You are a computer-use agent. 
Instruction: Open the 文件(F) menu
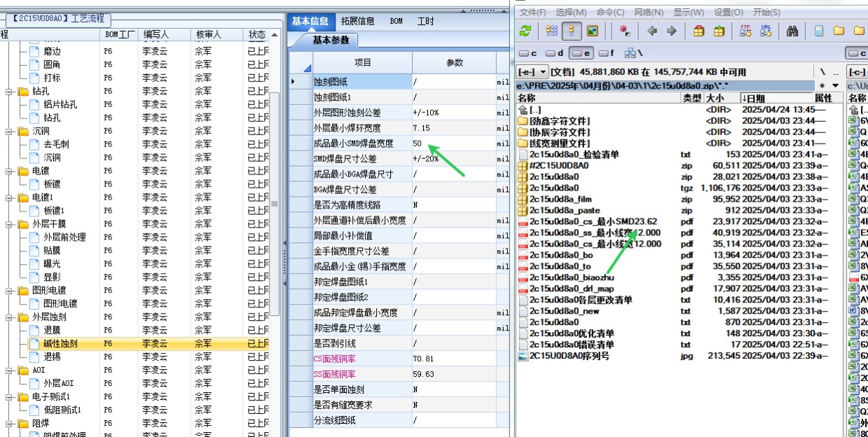[x=533, y=13]
